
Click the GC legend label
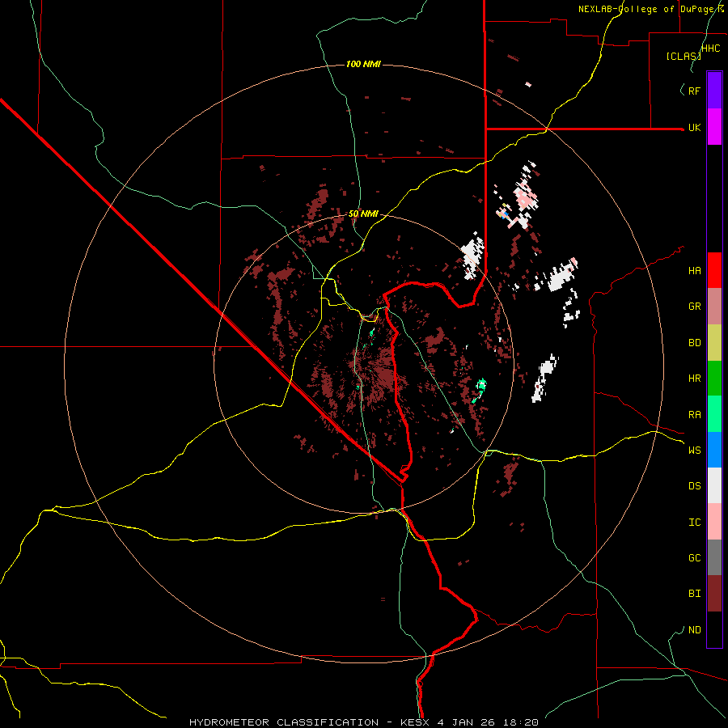[694, 558]
